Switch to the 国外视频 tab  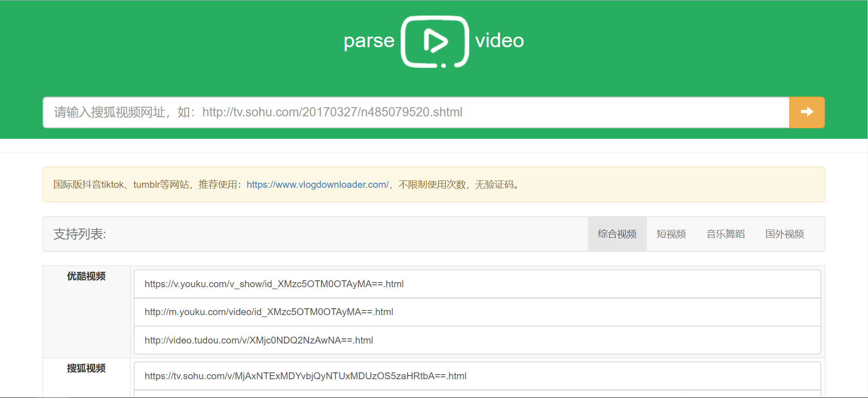pos(785,234)
